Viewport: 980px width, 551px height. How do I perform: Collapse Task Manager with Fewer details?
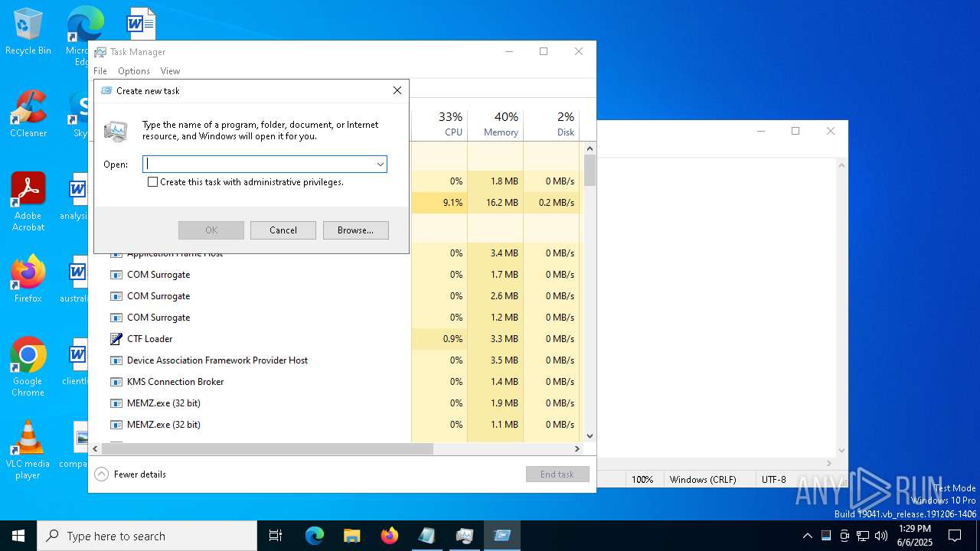pyautogui.click(x=130, y=474)
